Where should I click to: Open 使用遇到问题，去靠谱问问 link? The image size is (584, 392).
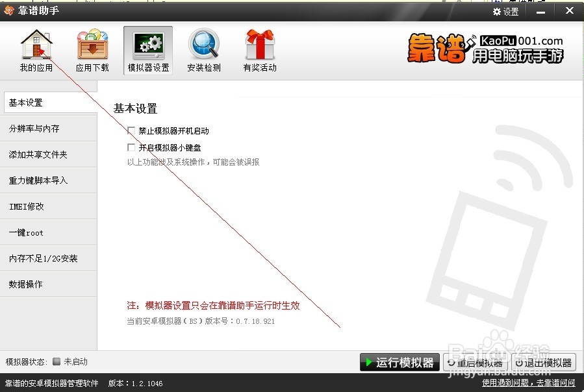point(528,383)
